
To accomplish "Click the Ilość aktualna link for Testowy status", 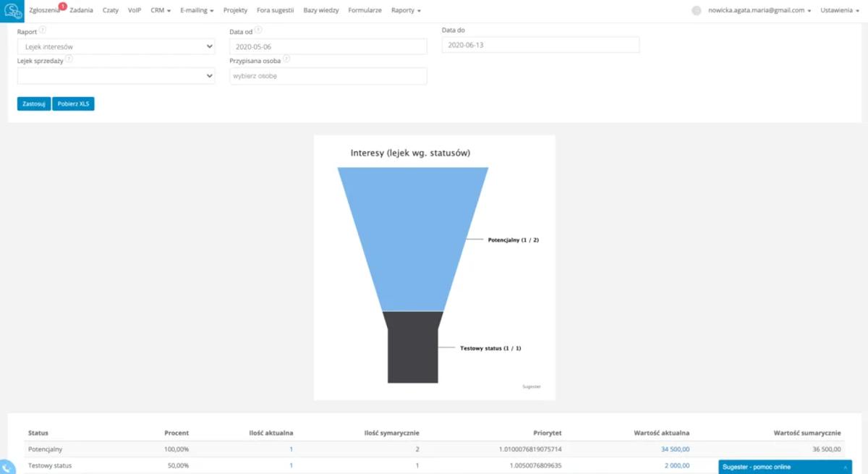I will tap(291, 465).
